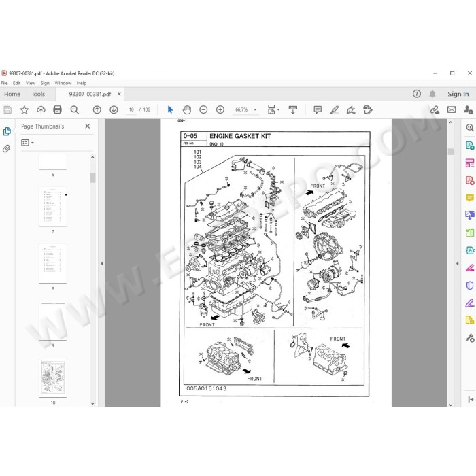Print the document using printer icon

57,109
